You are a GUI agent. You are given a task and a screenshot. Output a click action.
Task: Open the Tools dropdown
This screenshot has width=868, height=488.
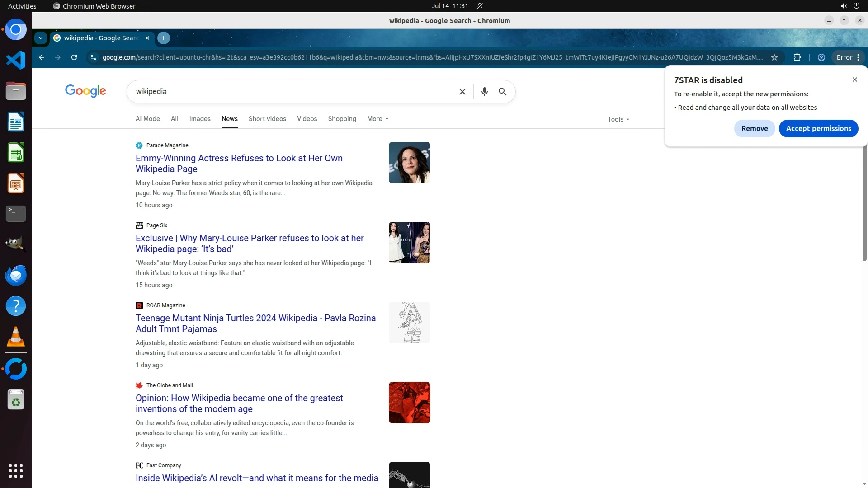618,119
